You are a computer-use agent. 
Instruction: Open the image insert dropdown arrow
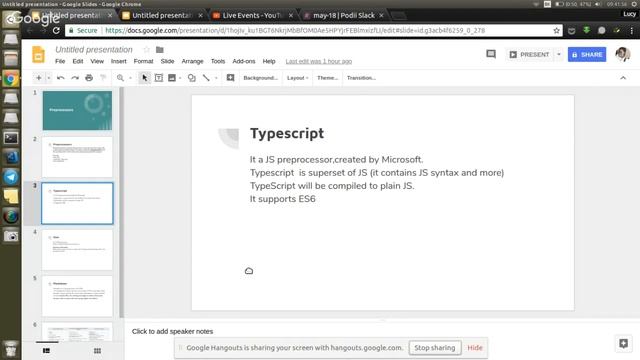tap(180, 78)
